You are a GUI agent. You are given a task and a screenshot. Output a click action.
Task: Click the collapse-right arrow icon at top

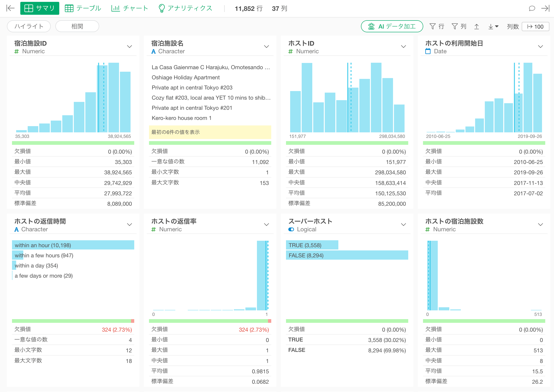pyautogui.click(x=545, y=9)
